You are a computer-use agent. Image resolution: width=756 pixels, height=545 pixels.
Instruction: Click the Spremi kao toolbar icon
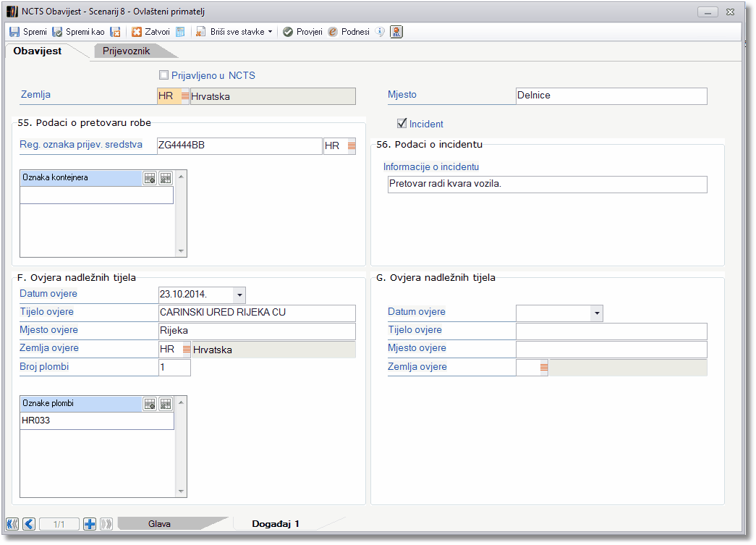[x=57, y=32]
